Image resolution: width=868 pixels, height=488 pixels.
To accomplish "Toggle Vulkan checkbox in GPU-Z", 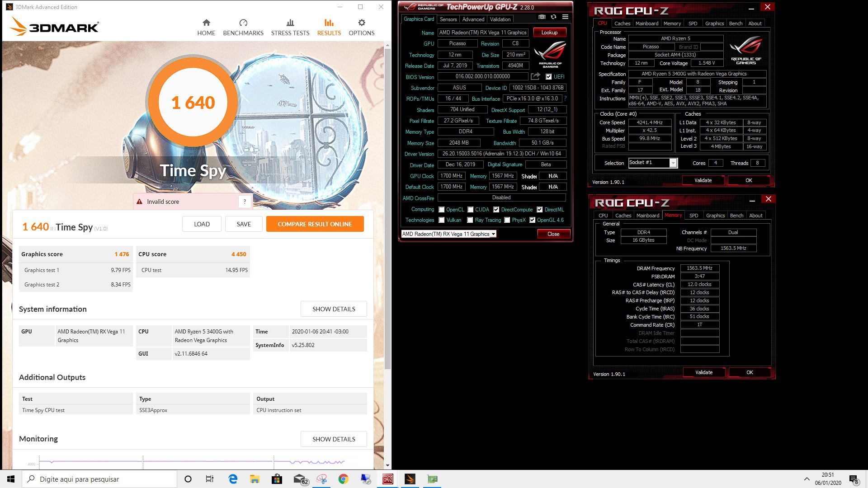I will (442, 220).
